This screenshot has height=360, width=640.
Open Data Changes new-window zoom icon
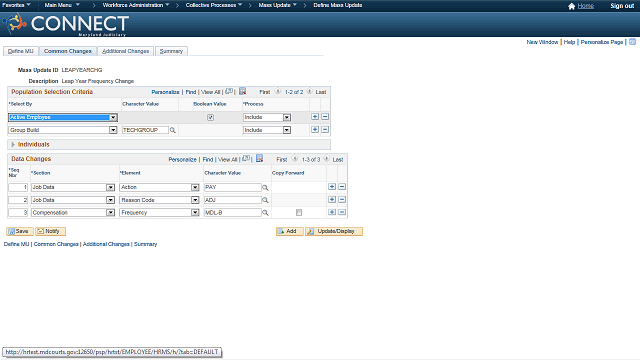[x=246, y=159]
